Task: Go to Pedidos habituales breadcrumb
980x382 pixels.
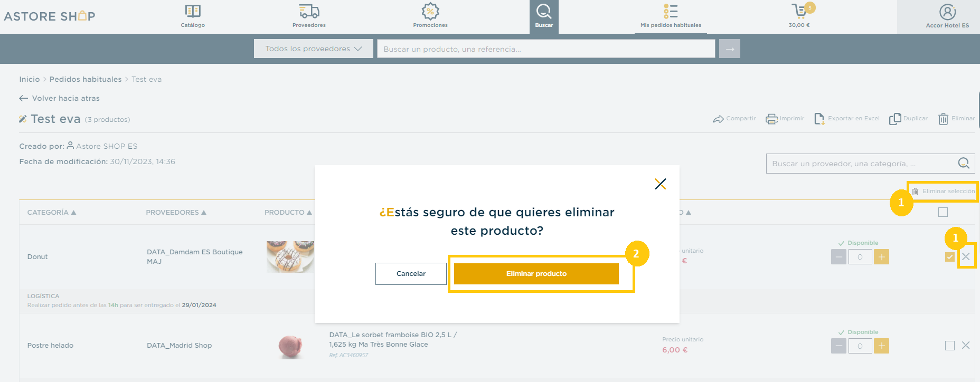Action: click(86, 79)
